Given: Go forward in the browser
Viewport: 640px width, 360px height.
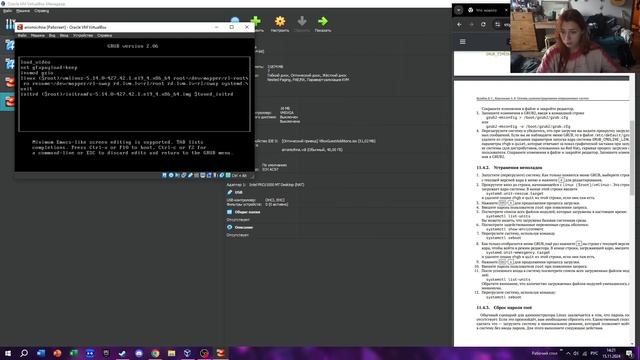Looking at the screenshot, I should pos(471,24).
